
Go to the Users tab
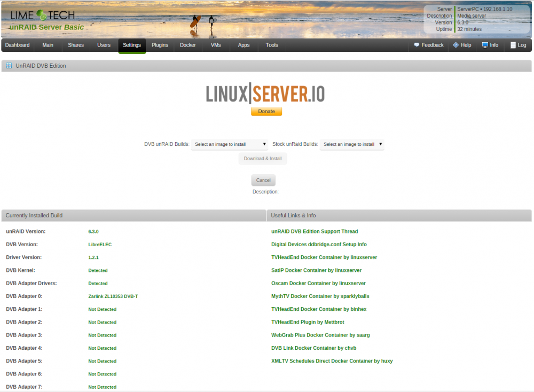click(104, 45)
